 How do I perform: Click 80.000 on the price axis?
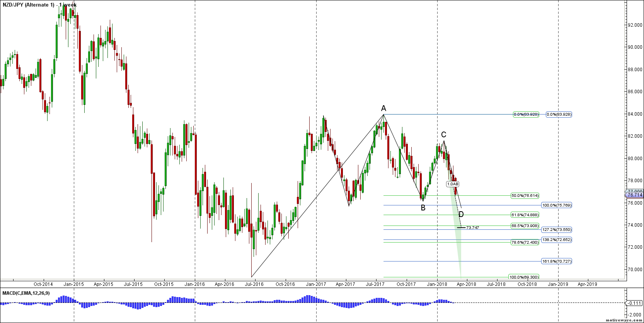636,159
